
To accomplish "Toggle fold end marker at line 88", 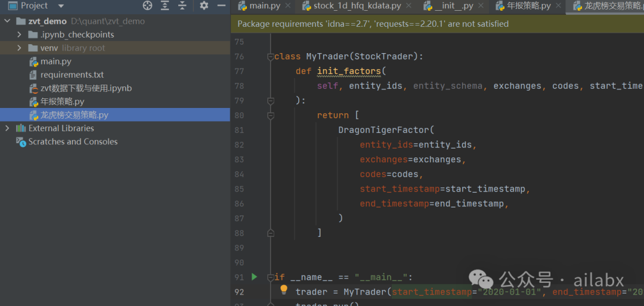I will click(x=271, y=233).
